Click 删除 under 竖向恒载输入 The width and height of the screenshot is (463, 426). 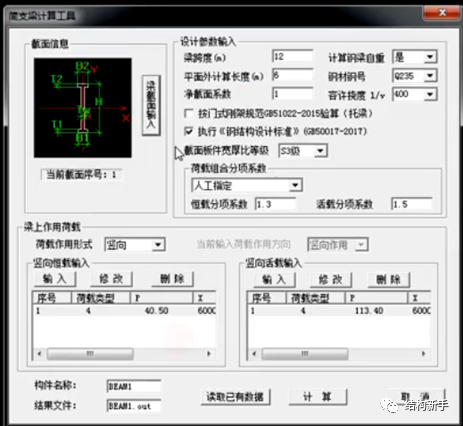click(x=172, y=279)
